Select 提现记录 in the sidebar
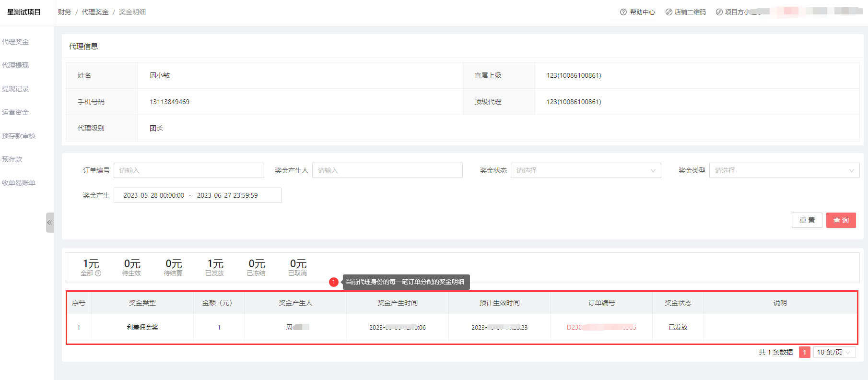The image size is (868, 380). point(15,89)
